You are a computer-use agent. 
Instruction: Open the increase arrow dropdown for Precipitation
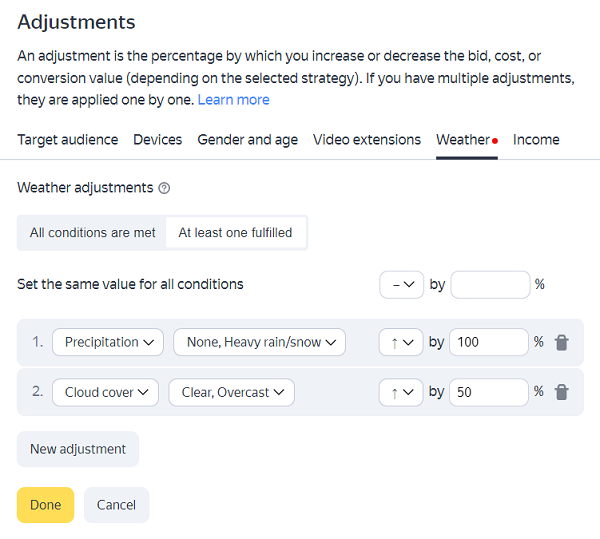pos(401,342)
